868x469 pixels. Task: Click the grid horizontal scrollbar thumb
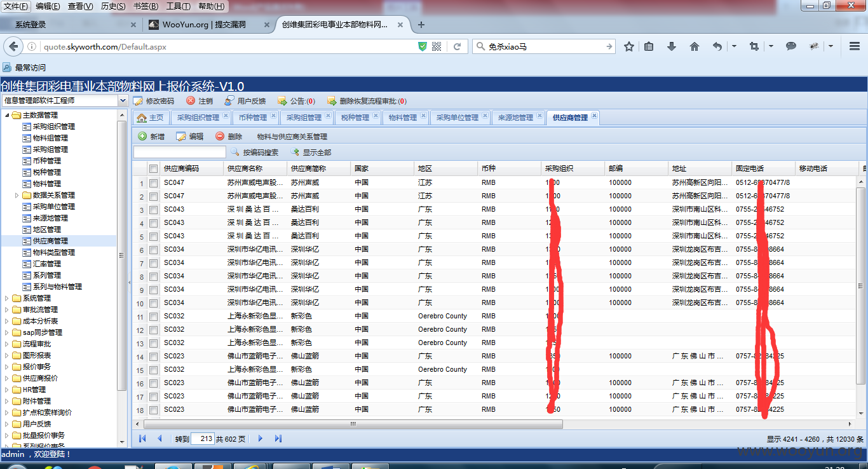point(353,424)
